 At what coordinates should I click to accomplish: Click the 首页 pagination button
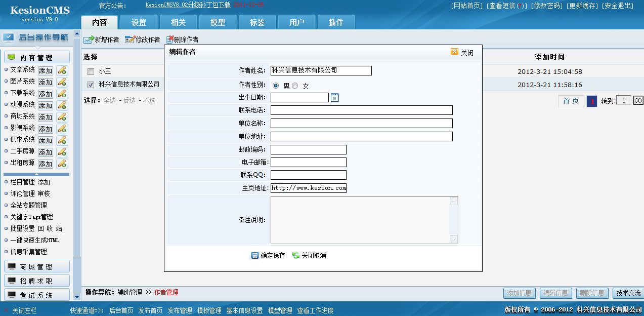(x=571, y=101)
